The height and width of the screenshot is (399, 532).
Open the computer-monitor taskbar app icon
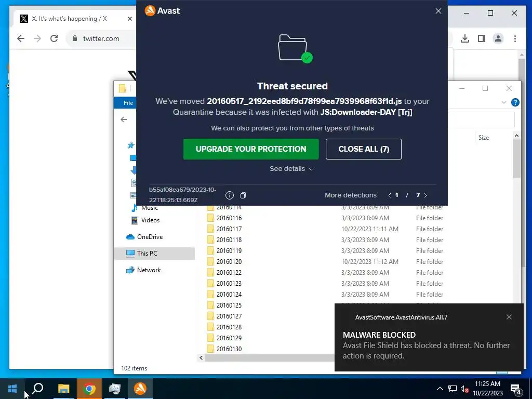tap(115, 389)
